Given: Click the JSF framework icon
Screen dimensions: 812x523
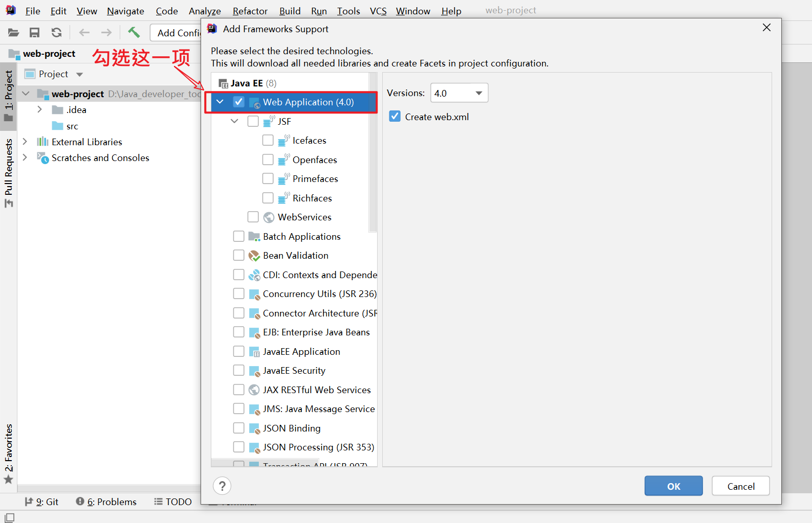Looking at the screenshot, I should click(269, 121).
